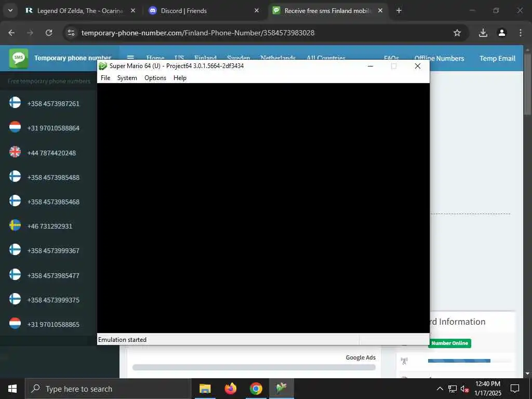The height and width of the screenshot is (399, 532).
Task: Click the Project64 title bar icon
Action: coord(103,66)
